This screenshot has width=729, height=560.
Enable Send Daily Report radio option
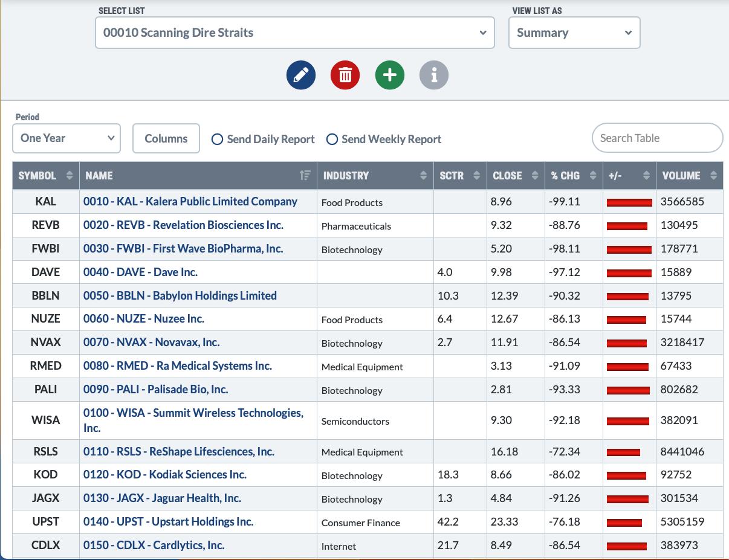click(217, 140)
